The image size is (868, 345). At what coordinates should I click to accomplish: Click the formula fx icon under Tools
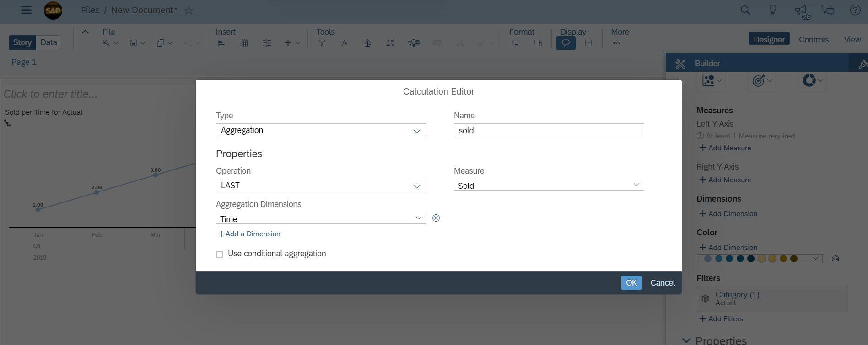point(345,43)
